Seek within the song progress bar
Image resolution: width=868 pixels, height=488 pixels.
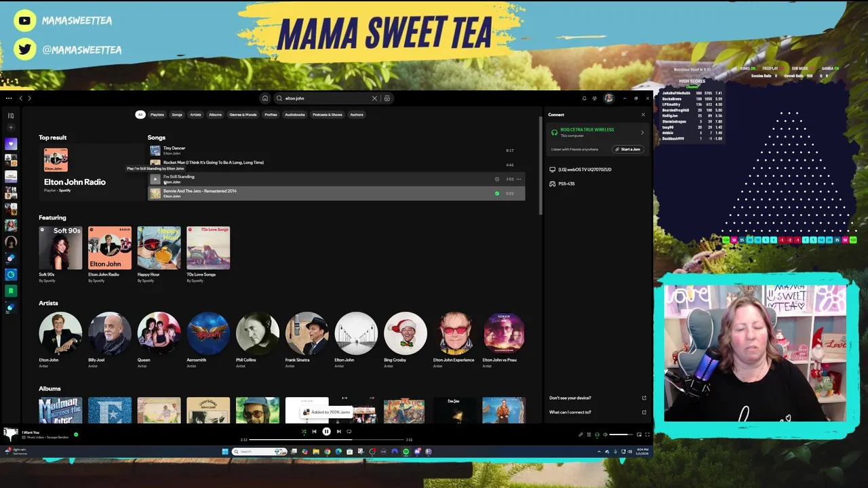(326, 439)
